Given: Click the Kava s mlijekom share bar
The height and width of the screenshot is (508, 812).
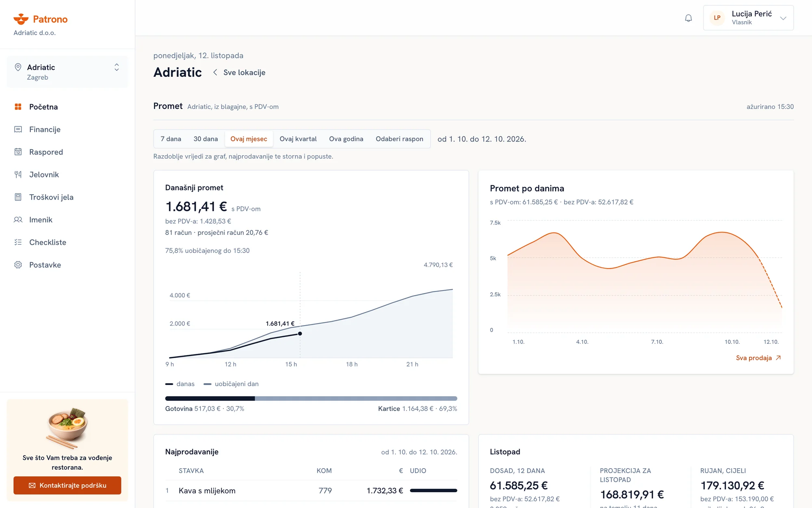Looking at the screenshot, I should coord(434,491).
